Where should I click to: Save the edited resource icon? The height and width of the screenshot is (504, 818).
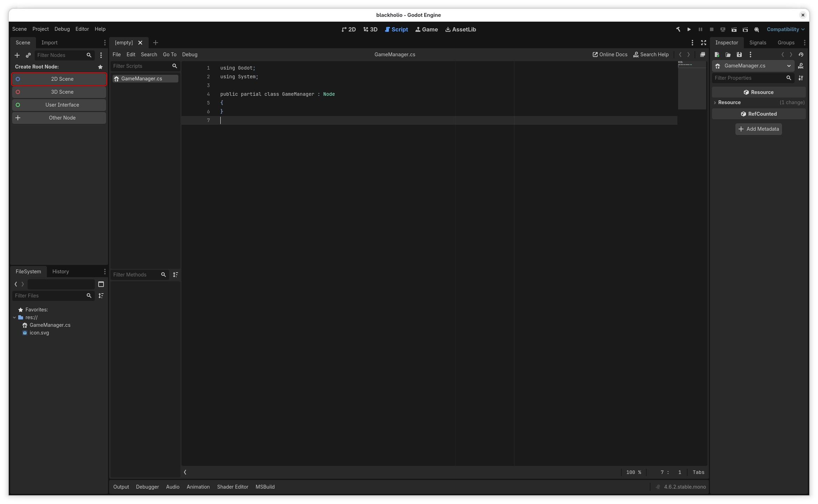(739, 55)
